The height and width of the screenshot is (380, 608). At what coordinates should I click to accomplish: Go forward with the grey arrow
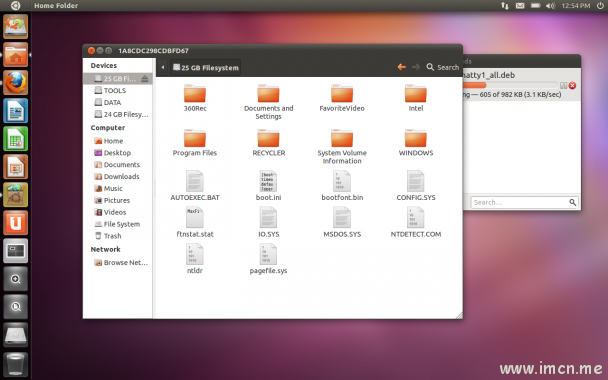click(416, 67)
